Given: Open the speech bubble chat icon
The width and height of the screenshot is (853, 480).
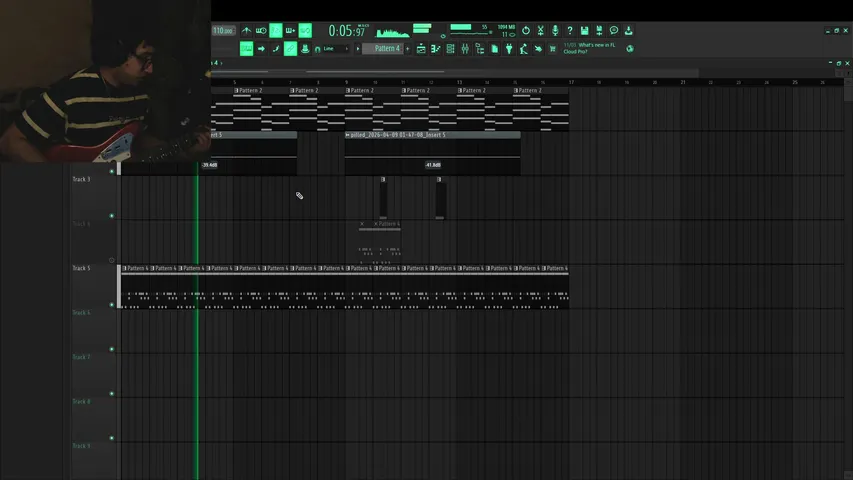Looking at the screenshot, I should coord(614,30).
